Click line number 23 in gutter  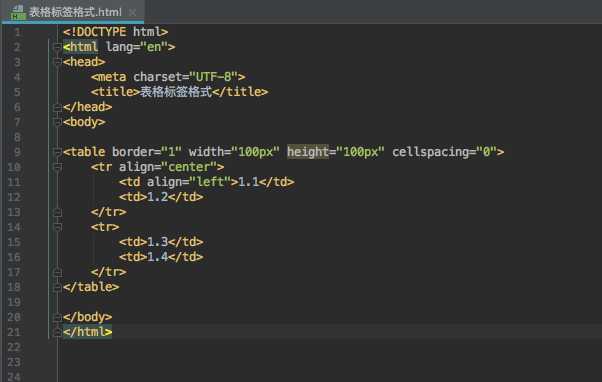[14, 362]
